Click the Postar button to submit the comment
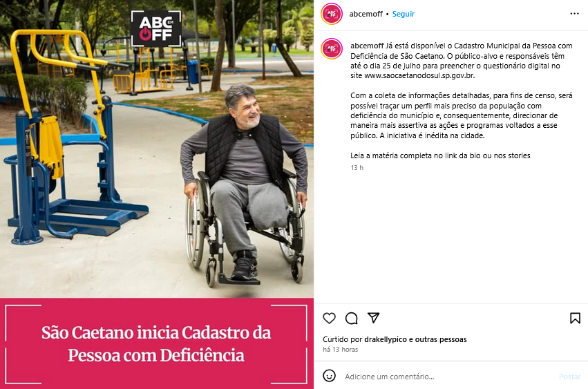 pyautogui.click(x=569, y=377)
